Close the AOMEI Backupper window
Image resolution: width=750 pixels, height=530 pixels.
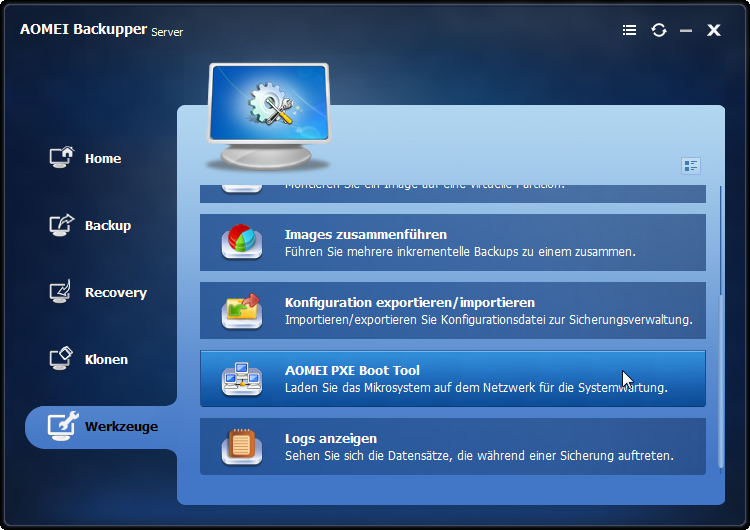point(714,30)
